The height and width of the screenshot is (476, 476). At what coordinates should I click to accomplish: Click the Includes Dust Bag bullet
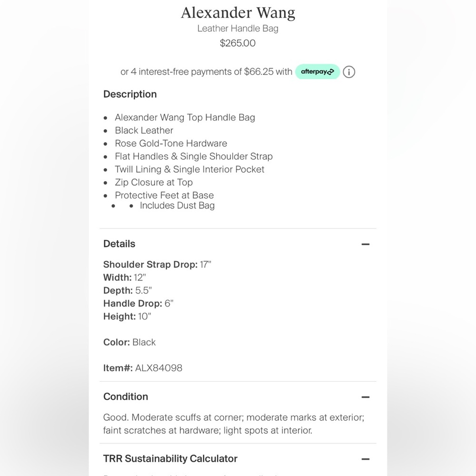tap(177, 206)
